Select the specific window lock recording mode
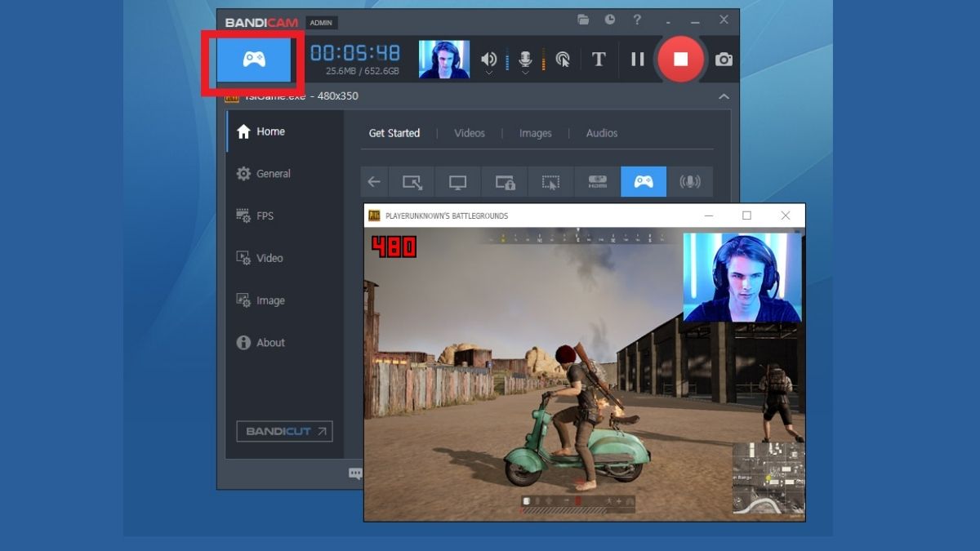Viewport: 980px width, 551px height. 505,182
